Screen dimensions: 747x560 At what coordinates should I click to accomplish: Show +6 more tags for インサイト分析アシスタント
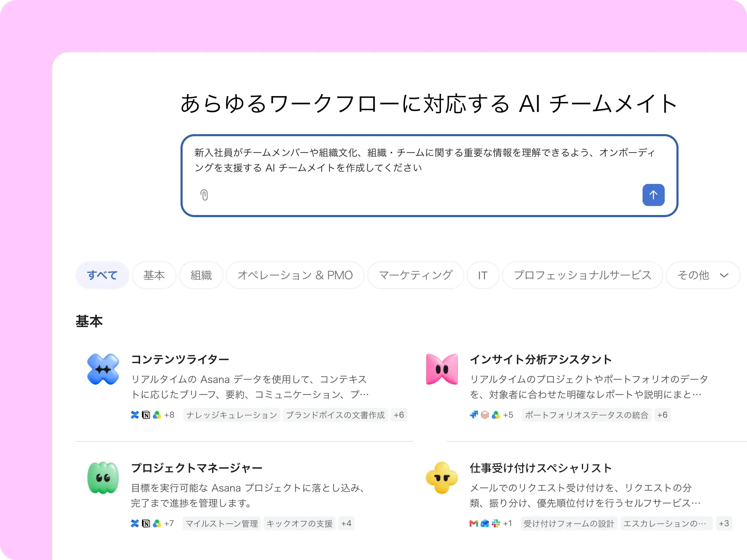click(x=662, y=415)
